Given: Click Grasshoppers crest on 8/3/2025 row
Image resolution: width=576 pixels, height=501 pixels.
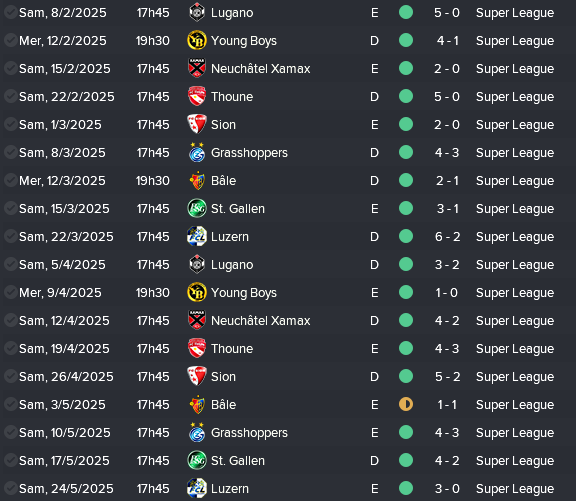Looking at the screenshot, I should click(x=197, y=152).
